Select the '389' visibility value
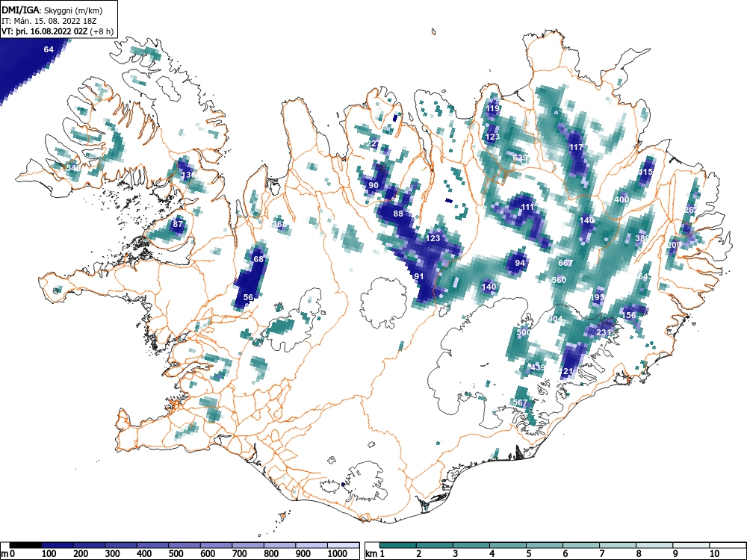747x560 pixels. [642, 239]
